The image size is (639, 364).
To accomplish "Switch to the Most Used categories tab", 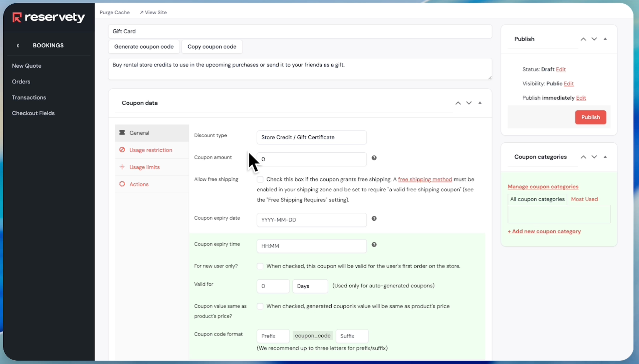I will [584, 199].
